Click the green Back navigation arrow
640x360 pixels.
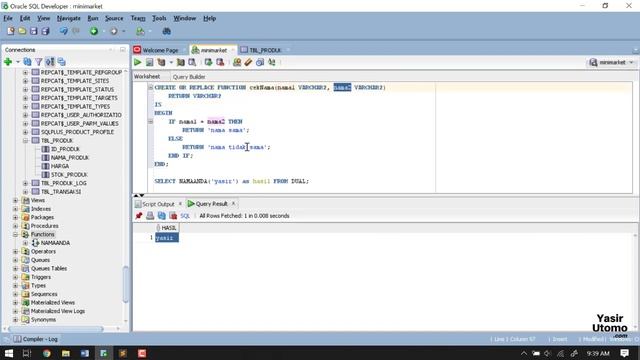click(x=94, y=31)
